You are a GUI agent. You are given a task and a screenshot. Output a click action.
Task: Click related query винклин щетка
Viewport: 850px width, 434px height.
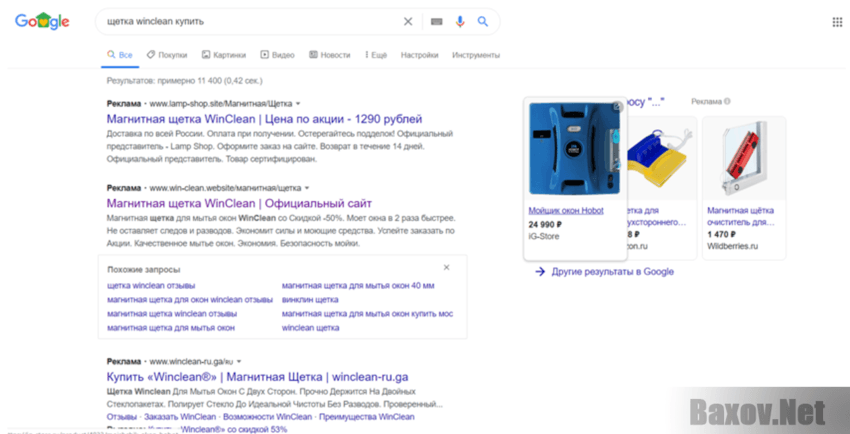pos(310,300)
